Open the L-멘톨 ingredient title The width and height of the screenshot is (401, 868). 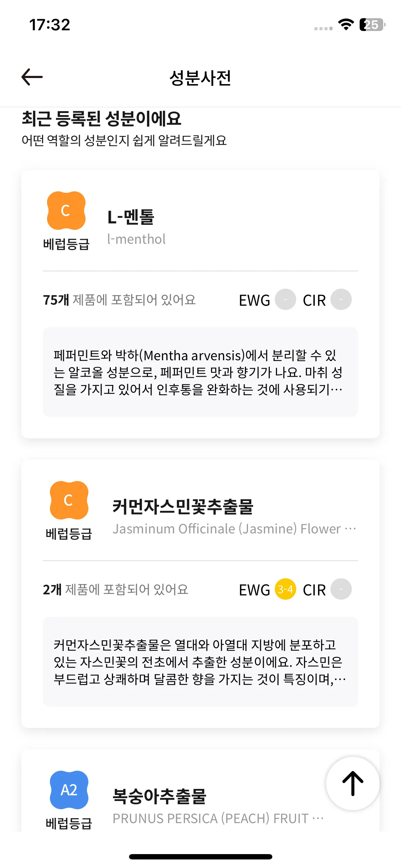[x=131, y=217]
